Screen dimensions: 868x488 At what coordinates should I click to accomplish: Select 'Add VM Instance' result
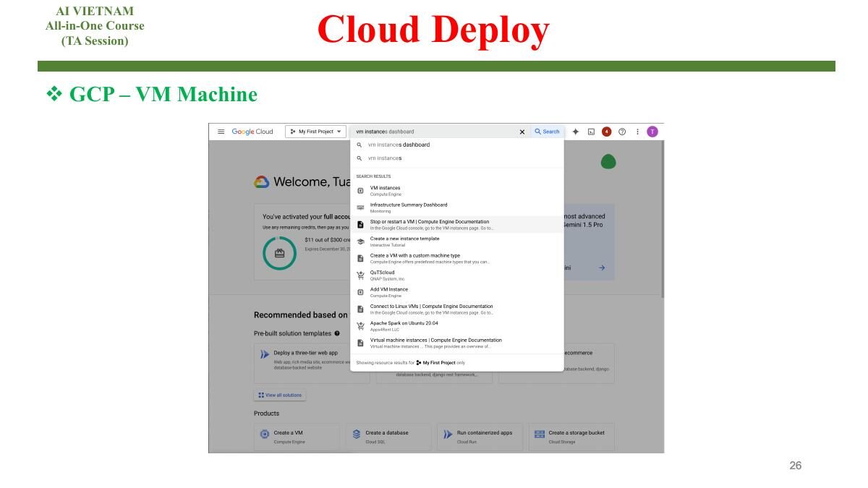point(456,292)
